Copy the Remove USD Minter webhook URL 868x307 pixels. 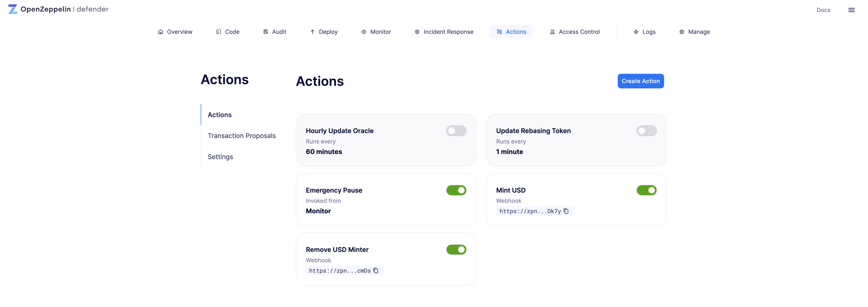pos(376,271)
